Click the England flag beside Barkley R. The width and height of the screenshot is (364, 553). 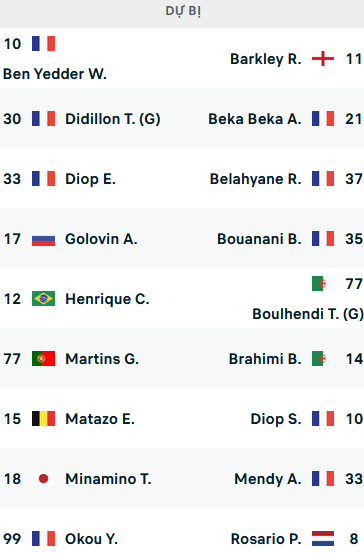pos(323,59)
